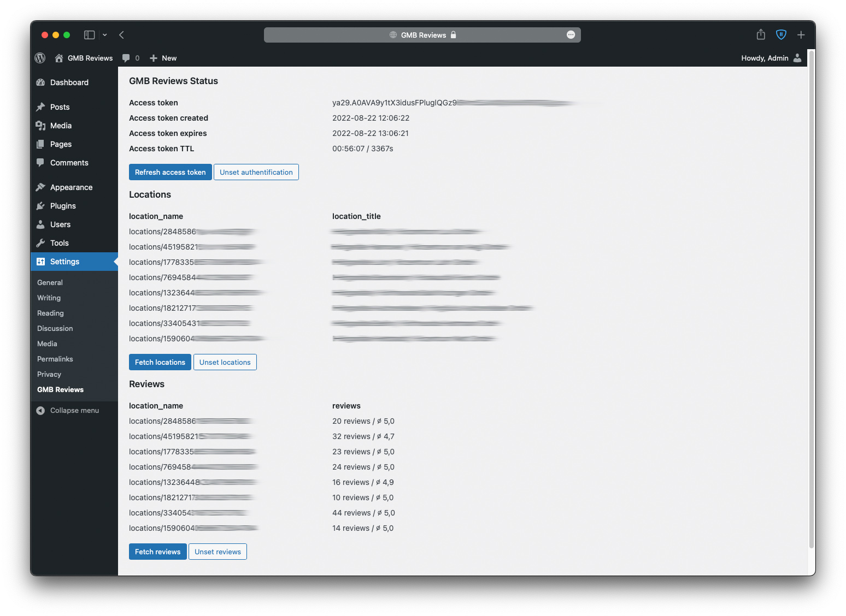This screenshot has width=846, height=616.
Task: Open the Plugins menu item
Action: click(74, 206)
